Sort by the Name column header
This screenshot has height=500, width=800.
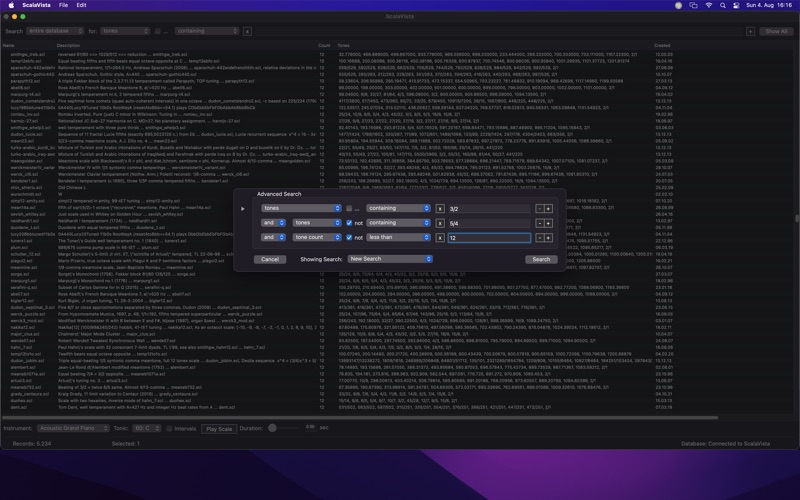(8, 46)
